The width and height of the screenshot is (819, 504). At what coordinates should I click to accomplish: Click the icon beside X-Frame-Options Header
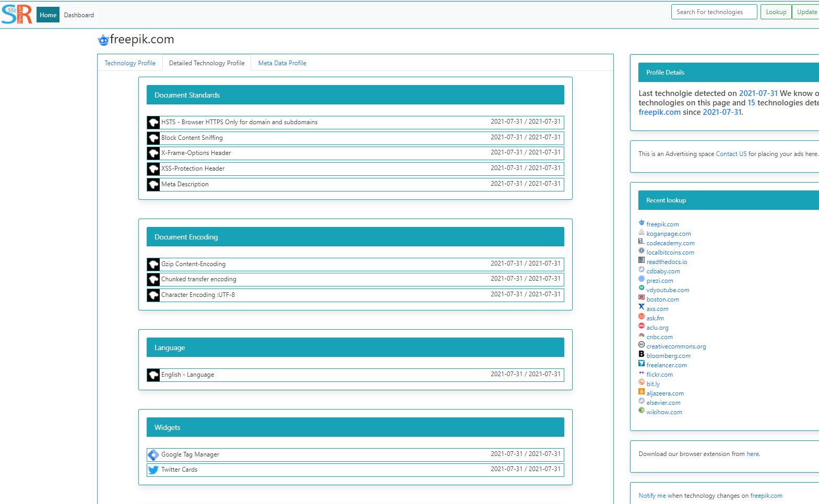[153, 153]
